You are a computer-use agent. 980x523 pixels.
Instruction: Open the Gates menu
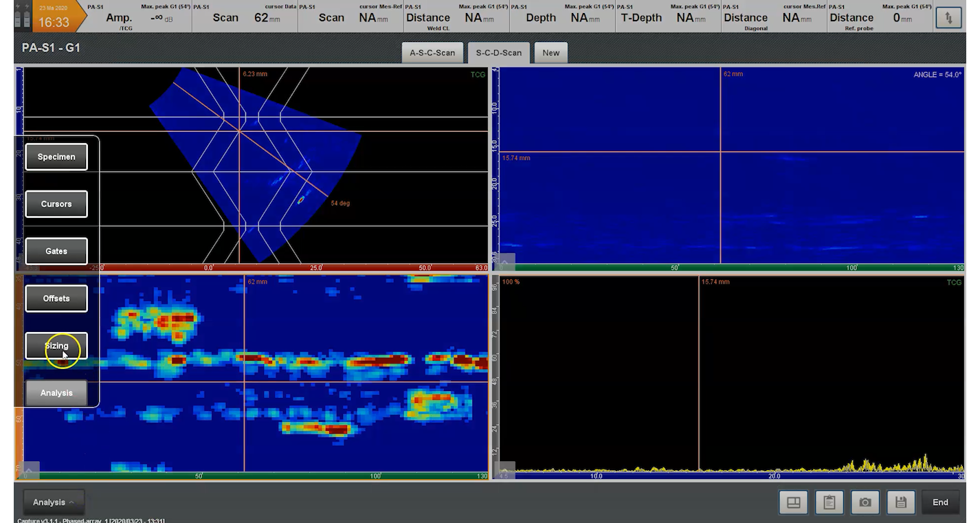(x=56, y=252)
